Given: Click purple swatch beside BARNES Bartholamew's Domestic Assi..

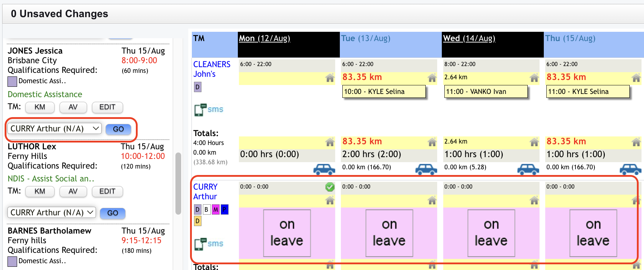Looking at the screenshot, I should (12, 261).
